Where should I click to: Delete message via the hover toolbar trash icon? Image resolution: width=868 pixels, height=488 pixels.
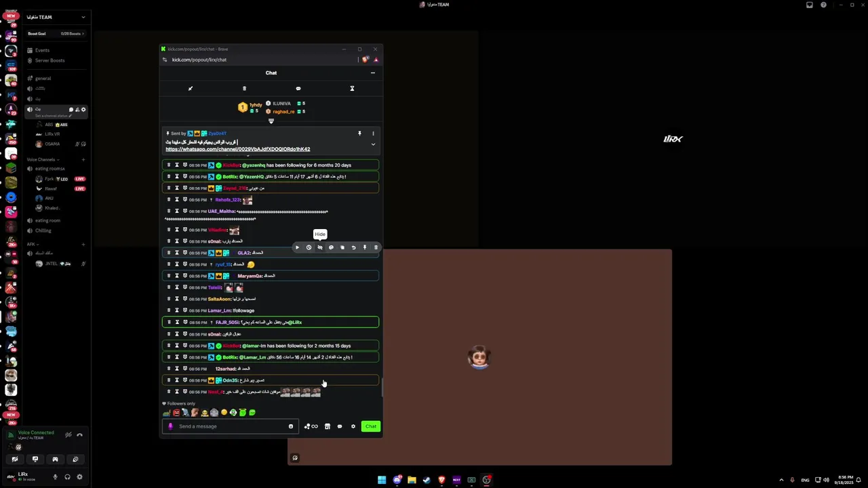click(x=376, y=247)
